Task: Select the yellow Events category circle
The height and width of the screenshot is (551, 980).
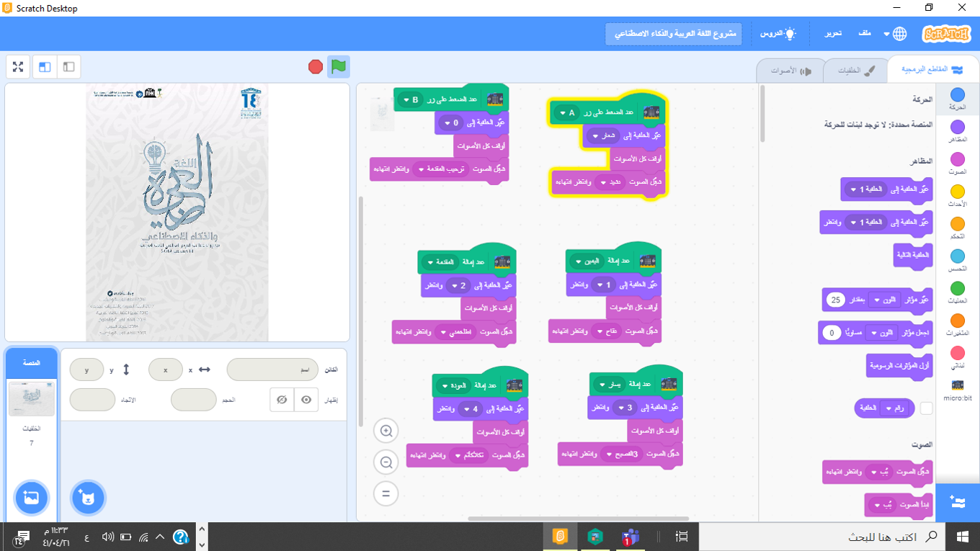Action: pos(957,192)
